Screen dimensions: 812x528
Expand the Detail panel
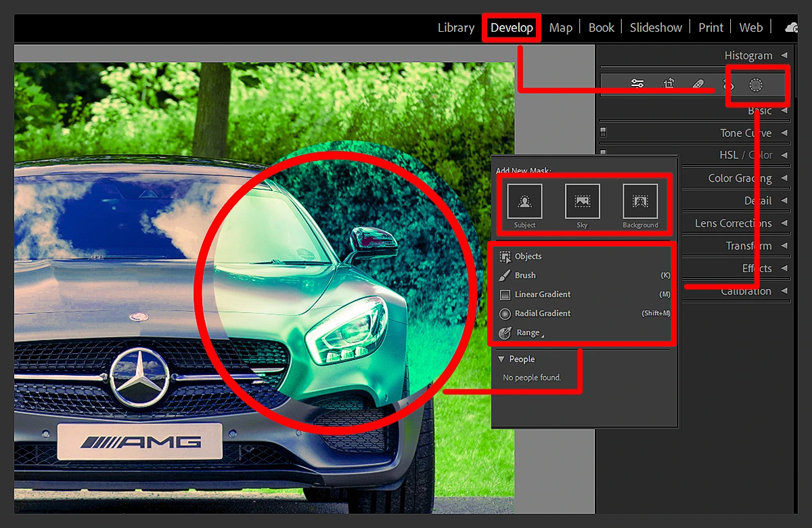coord(784,201)
